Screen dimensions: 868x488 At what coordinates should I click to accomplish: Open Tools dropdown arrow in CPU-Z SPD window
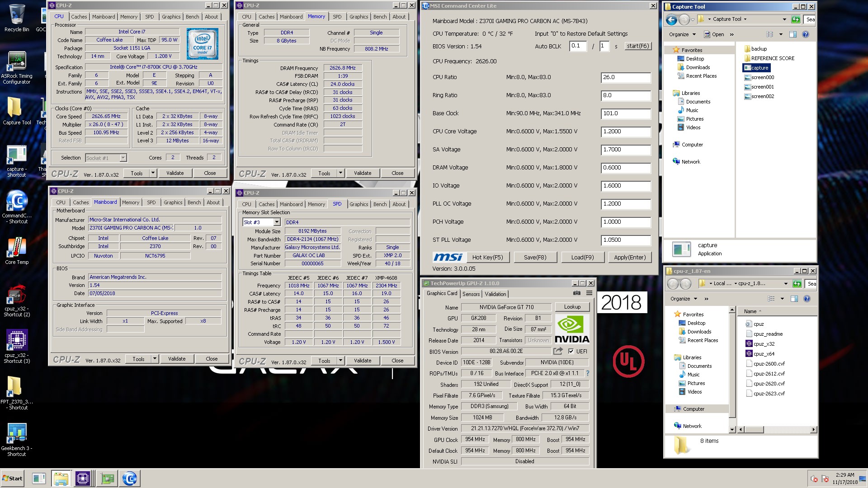pyautogui.click(x=340, y=361)
